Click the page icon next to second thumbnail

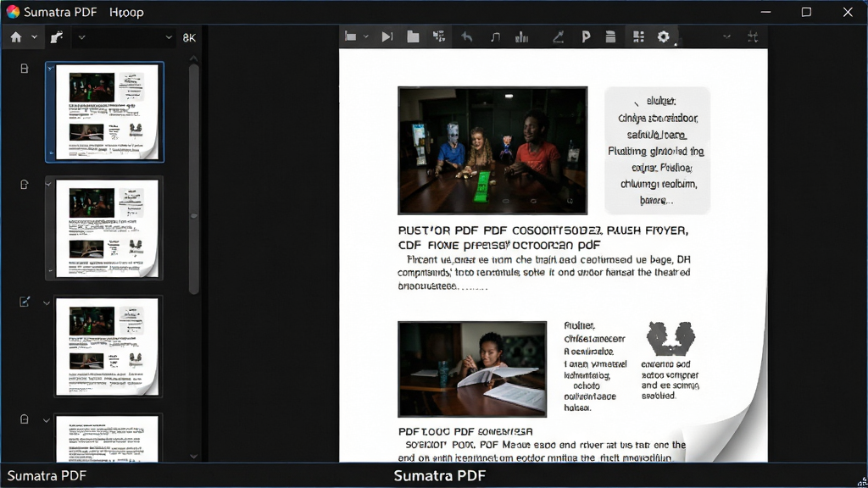25,184
